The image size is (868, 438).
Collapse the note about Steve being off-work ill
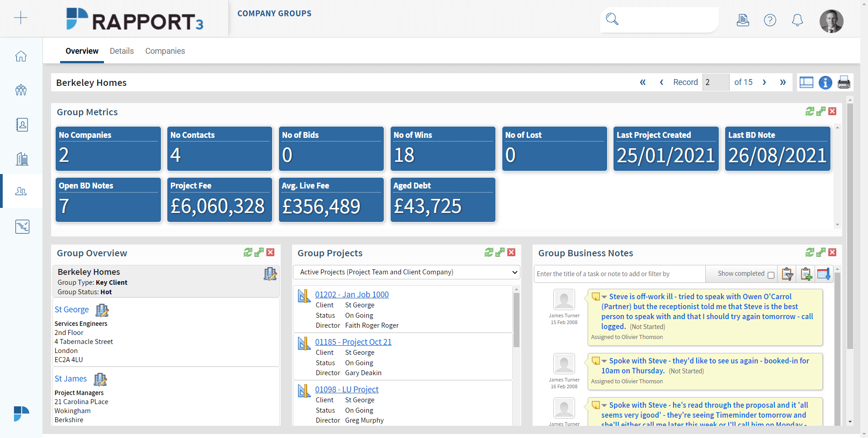[x=603, y=297]
